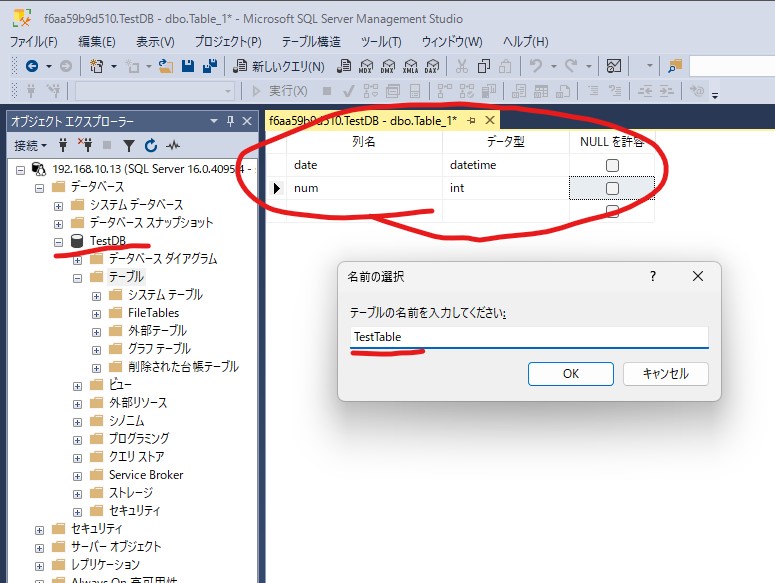The width and height of the screenshot is (775, 583).
Task: Click the num column name cell
Action: coord(364,188)
